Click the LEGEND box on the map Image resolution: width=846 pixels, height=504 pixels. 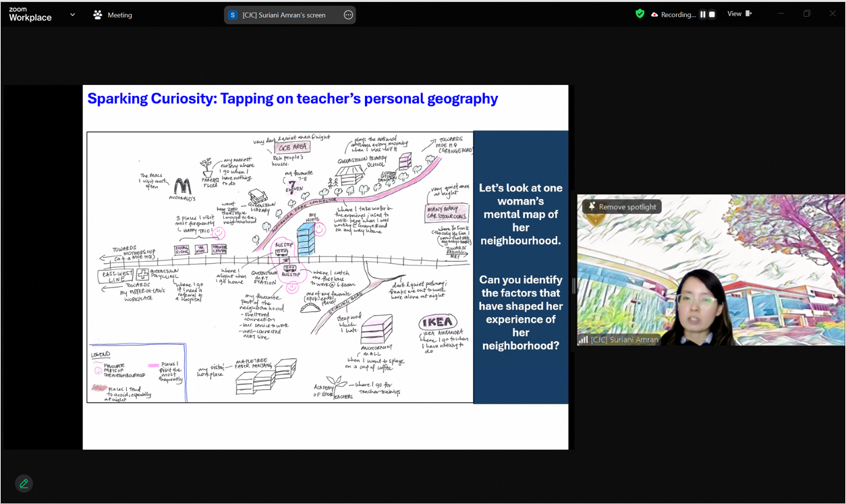click(137, 372)
